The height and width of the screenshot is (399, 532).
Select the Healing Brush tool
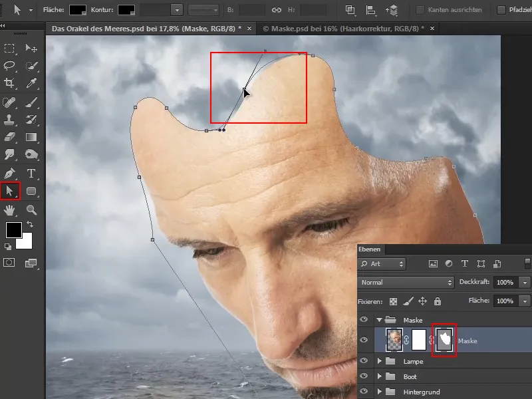pyautogui.click(x=9, y=102)
